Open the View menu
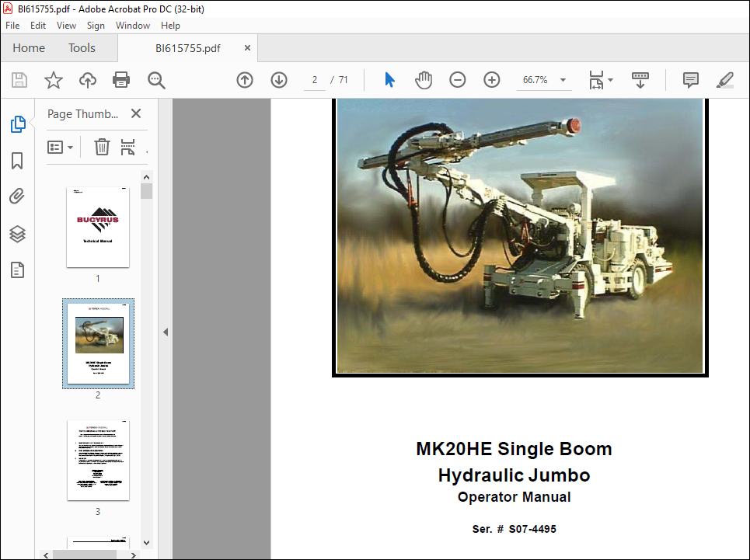This screenshot has width=750, height=560. 66,26
